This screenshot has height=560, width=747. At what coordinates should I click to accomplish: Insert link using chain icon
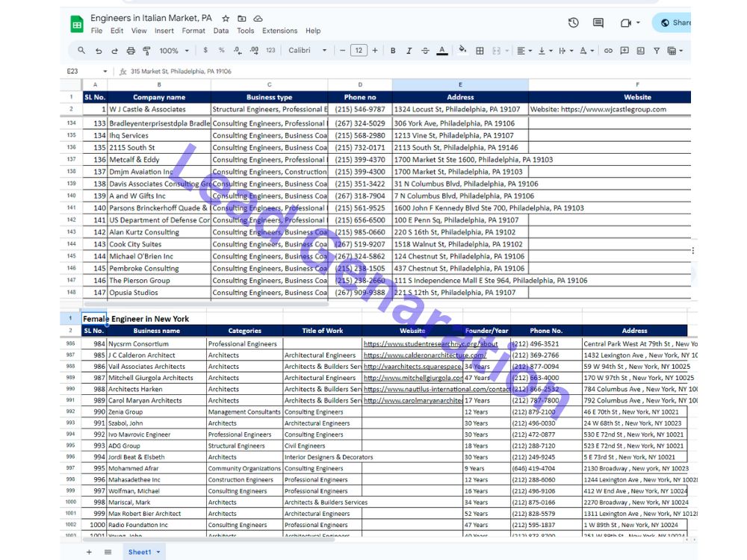coord(608,51)
